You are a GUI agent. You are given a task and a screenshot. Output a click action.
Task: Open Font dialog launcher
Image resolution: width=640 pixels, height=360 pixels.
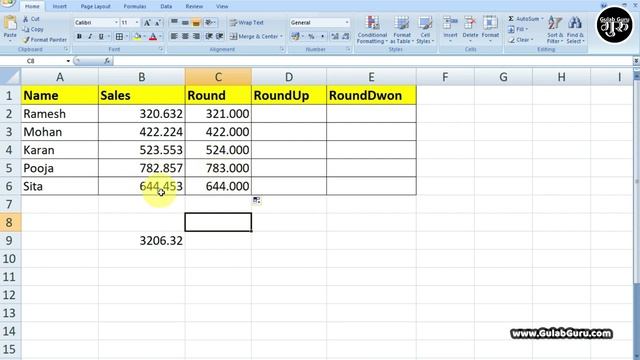pos(161,49)
